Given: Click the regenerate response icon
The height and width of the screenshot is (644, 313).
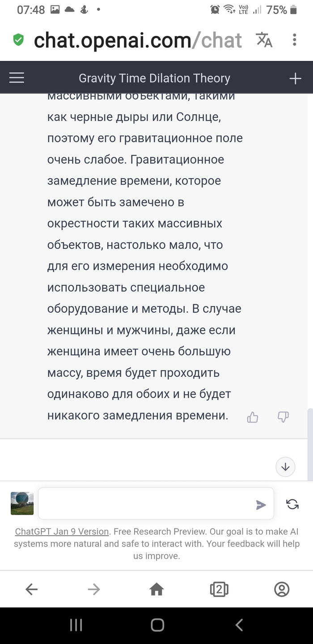Looking at the screenshot, I should [292, 504].
